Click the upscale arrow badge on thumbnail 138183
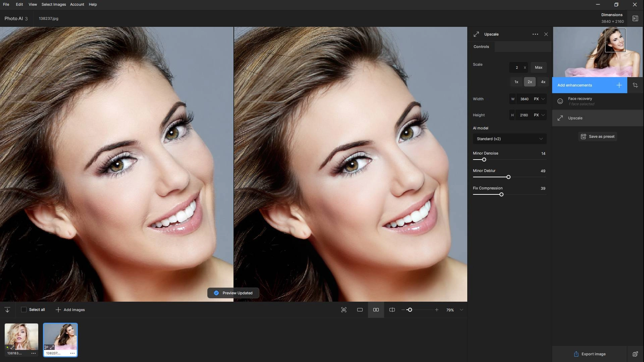 [x=12, y=347]
